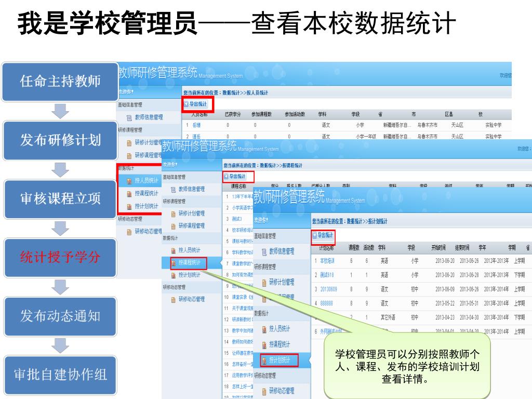
Task: Click 按计划统计 icon in middle 按课程统计 window
Action: point(174,275)
